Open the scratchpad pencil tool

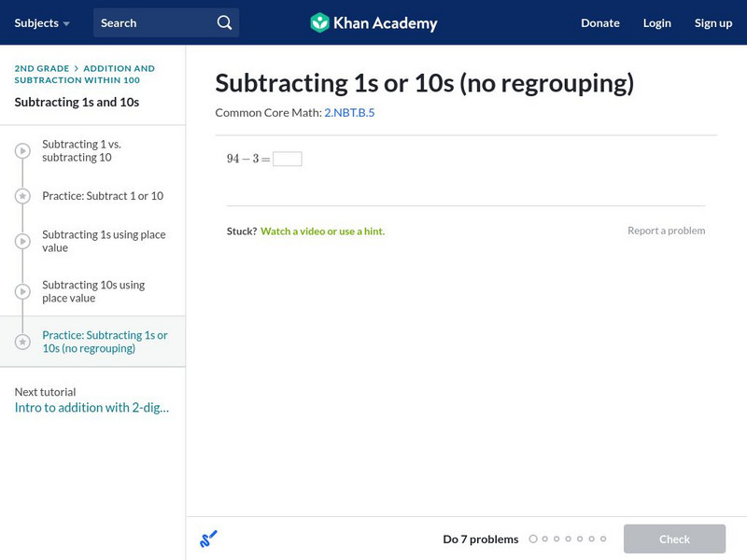[208, 539]
